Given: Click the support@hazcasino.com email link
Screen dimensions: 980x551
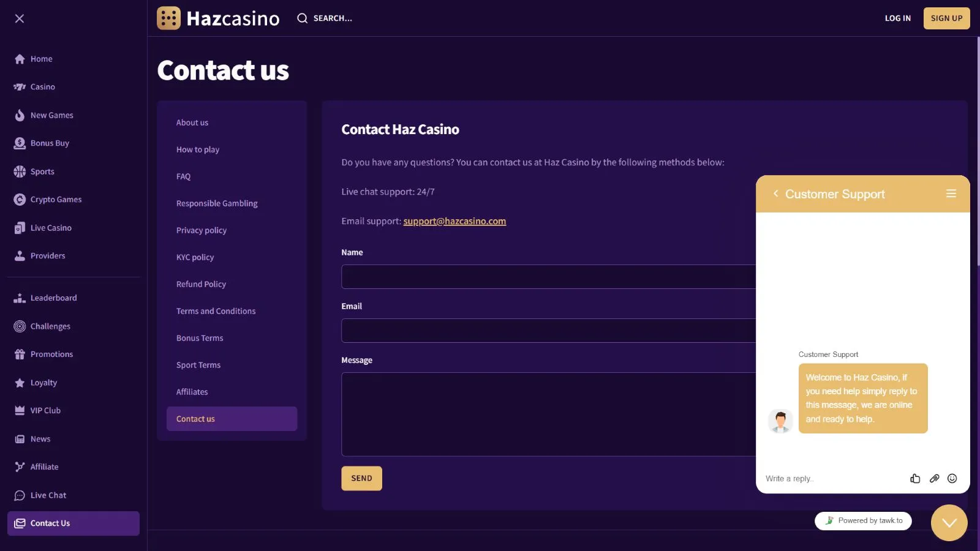Looking at the screenshot, I should [454, 221].
